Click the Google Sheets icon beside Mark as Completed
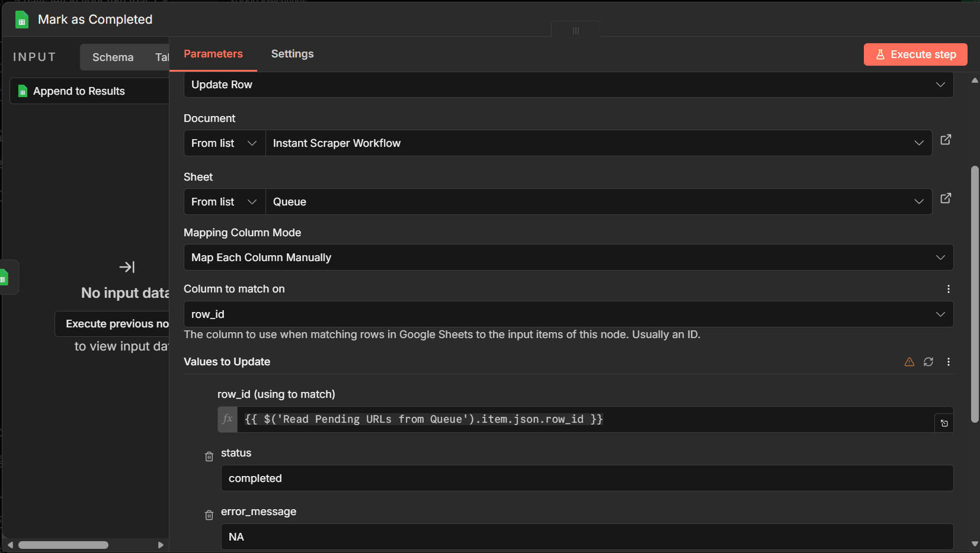Screen dimensions: 980x553 (21, 20)
